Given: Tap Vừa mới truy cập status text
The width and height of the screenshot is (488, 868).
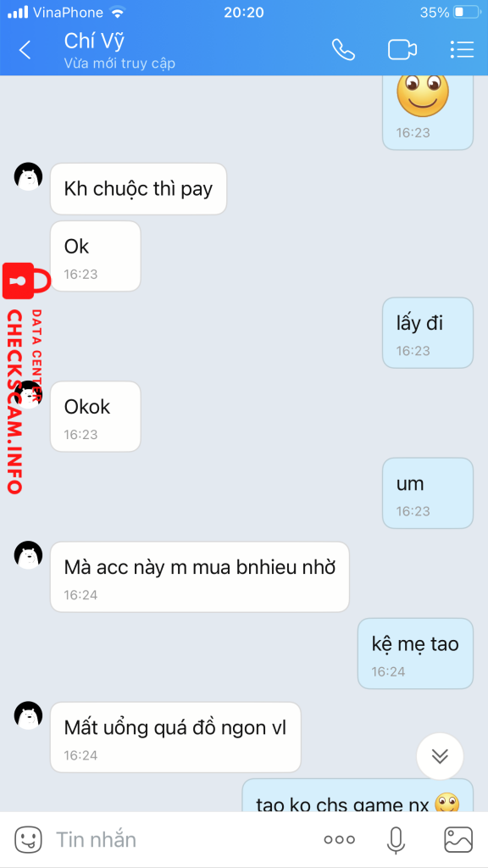Looking at the screenshot, I should [x=119, y=64].
